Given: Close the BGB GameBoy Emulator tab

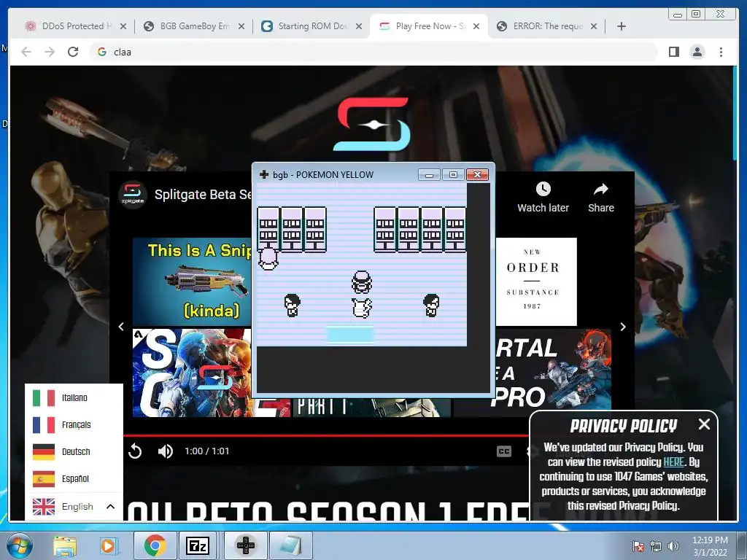Looking at the screenshot, I should click(241, 27).
